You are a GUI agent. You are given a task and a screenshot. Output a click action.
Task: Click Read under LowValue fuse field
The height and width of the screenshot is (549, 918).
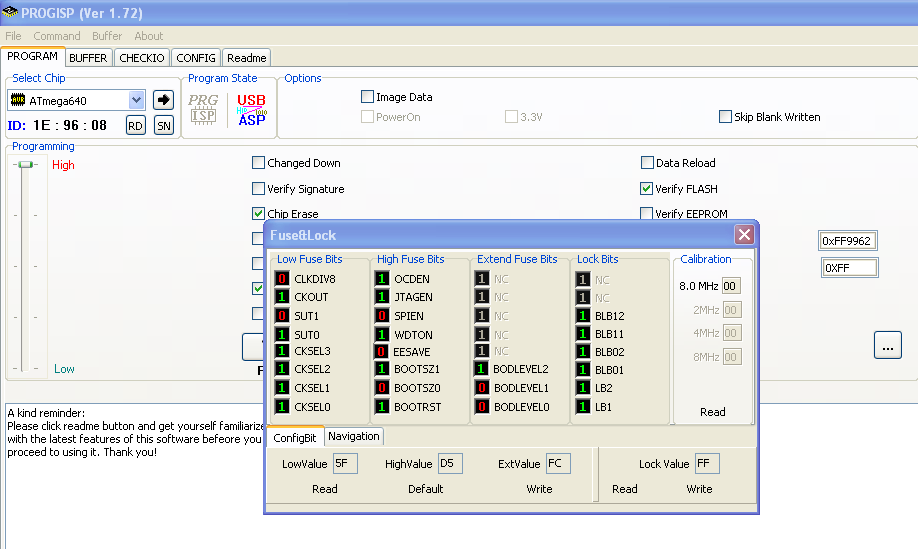(x=324, y=489)
